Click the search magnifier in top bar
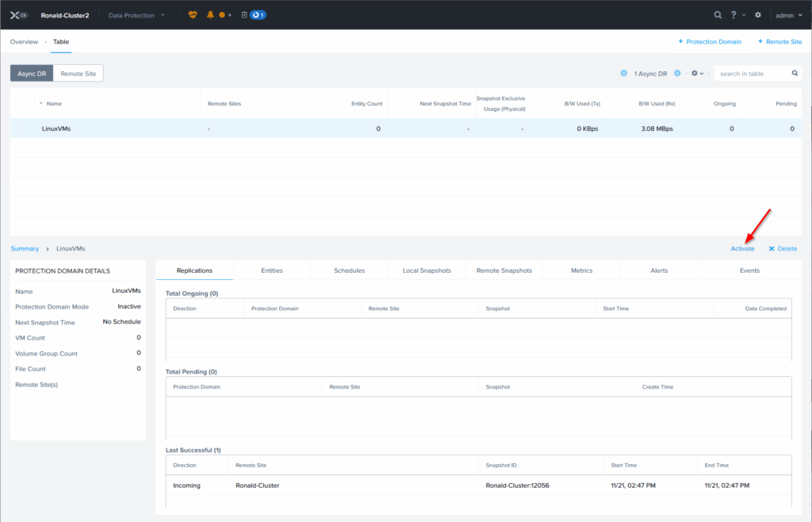Image resolution: width=812 pixels, height=522 pixels. coord(718,14)
